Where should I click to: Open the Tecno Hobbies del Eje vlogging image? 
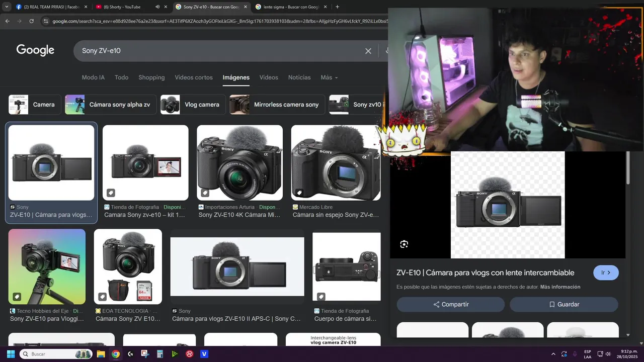pos(47,266)
